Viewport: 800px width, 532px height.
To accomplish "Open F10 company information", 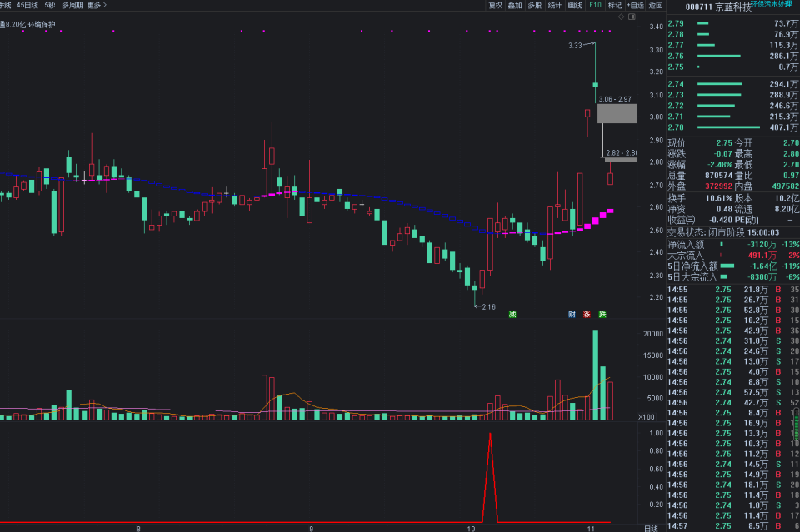I will pyautogui.click(x=595, y=5).
